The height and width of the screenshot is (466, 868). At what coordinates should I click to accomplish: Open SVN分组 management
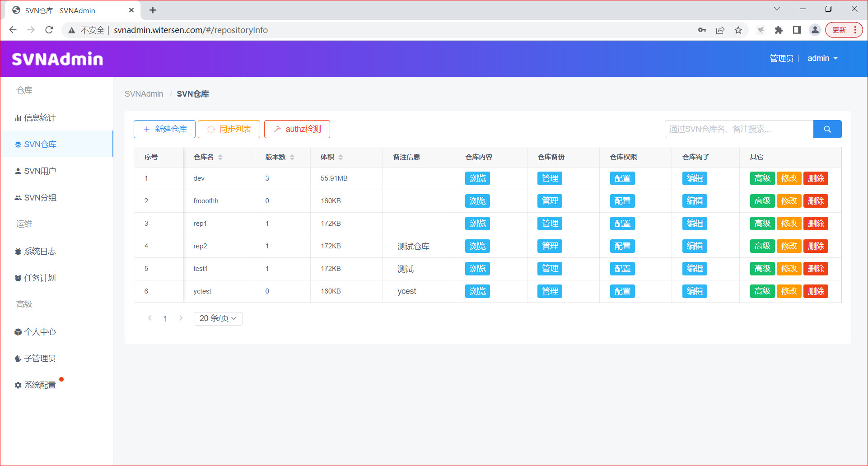(x=41, y=197)
